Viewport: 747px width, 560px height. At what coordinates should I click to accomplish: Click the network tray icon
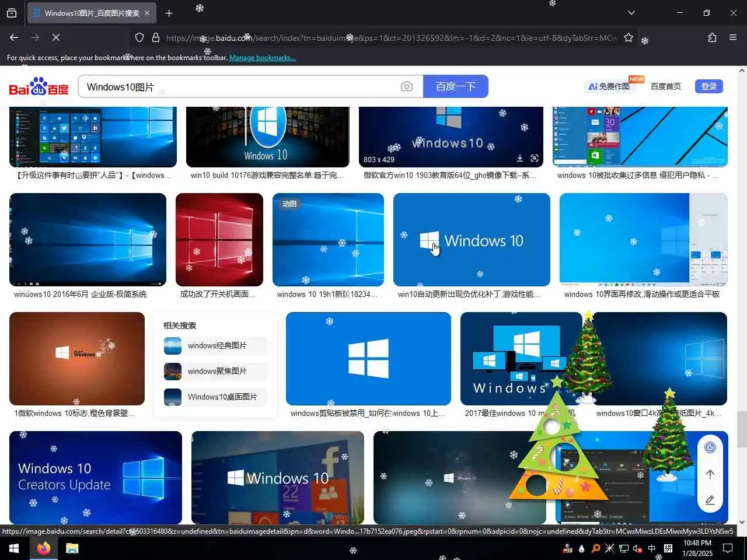click(624, 548)
